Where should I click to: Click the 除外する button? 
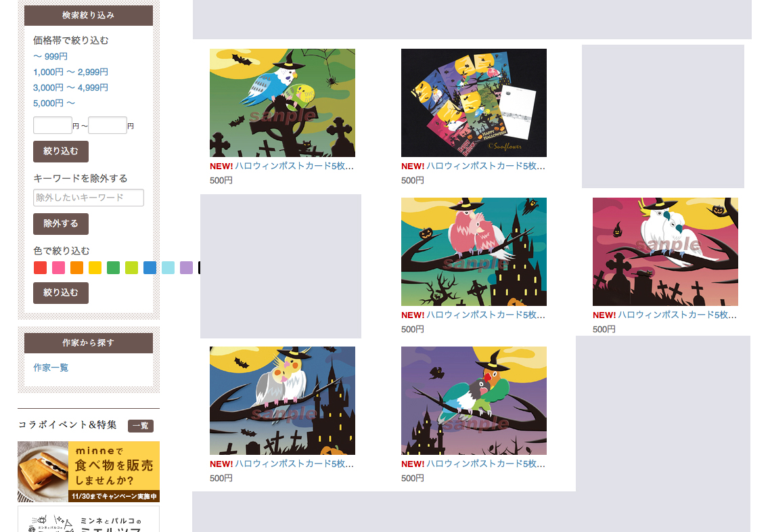[x=61, y=223]
